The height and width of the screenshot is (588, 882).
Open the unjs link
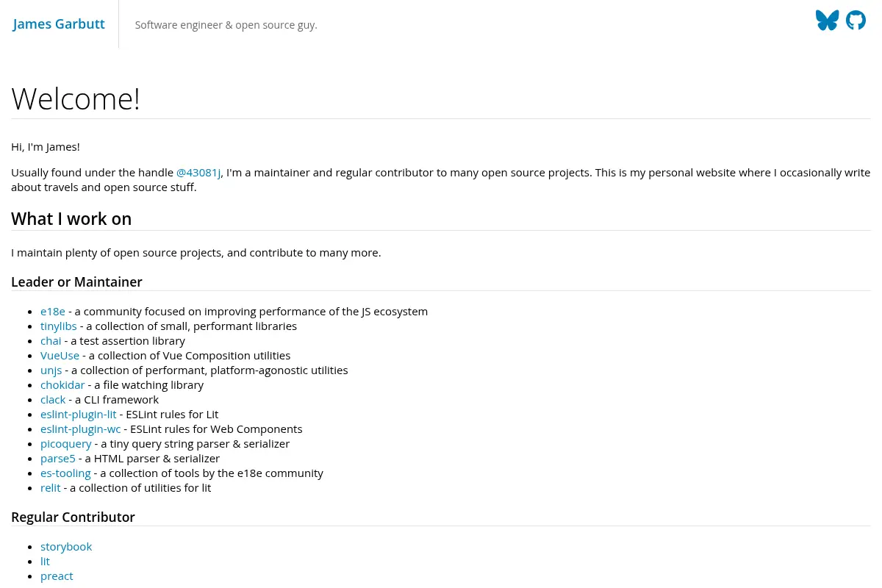[x=51, y=370]
